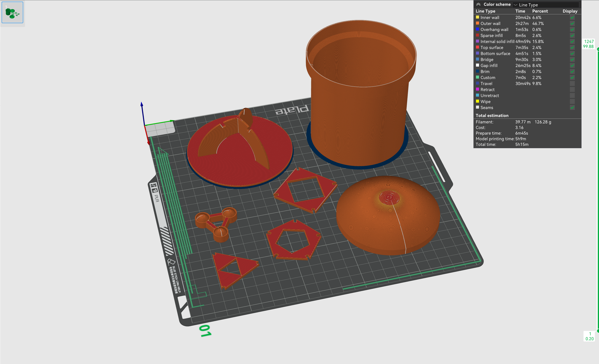Show Retract points via checkbox
Viewport: 599px width, 364px height.
pyautogui.click(x=572, y=89)
